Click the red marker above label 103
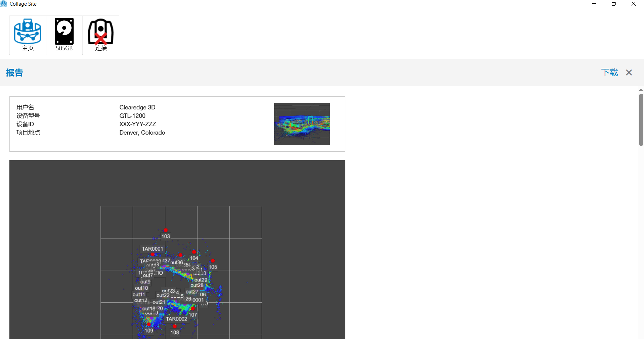 pyautogui.click(x=166, y=230)
